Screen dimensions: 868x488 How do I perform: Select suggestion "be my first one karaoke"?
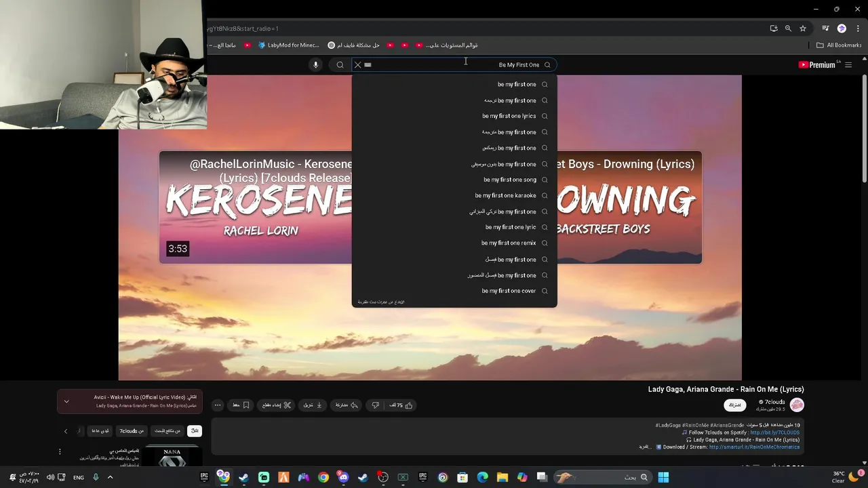pyautogui.click(x=454, y=195)
